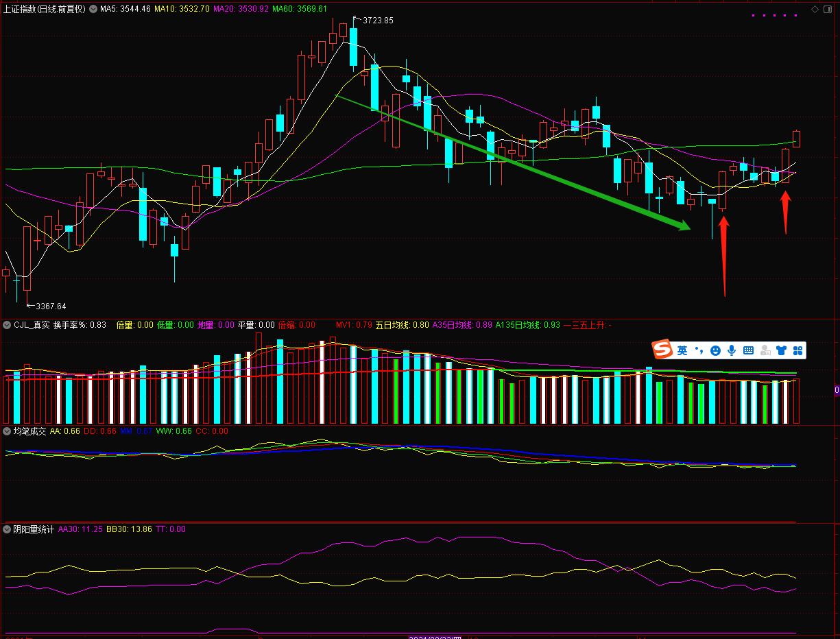
Task: Toggle punctuation mode in Sogou toolbar
Action: (x=699, y=350)
